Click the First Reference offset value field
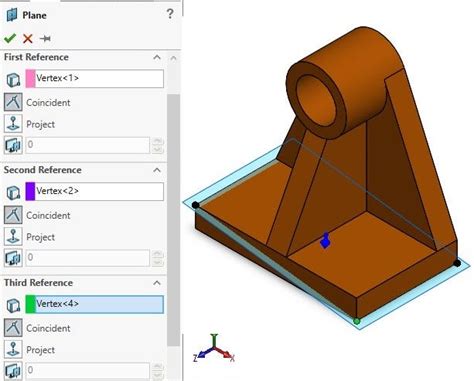Screen dimensions: 474x381 point(87,145)
